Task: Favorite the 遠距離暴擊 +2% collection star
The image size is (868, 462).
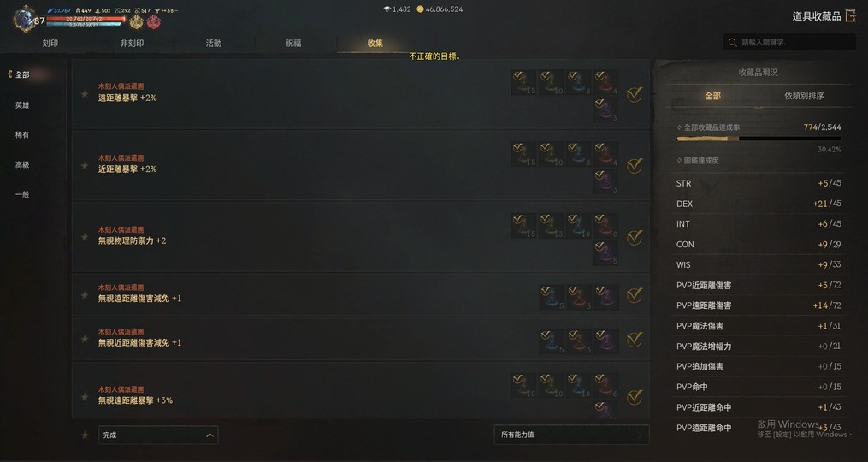Action: (x=85, y=94)
